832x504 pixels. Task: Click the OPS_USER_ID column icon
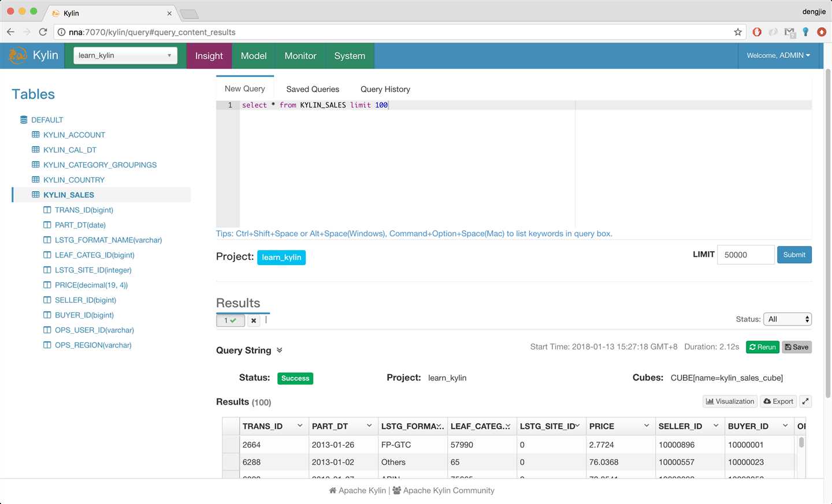point(47,330)
